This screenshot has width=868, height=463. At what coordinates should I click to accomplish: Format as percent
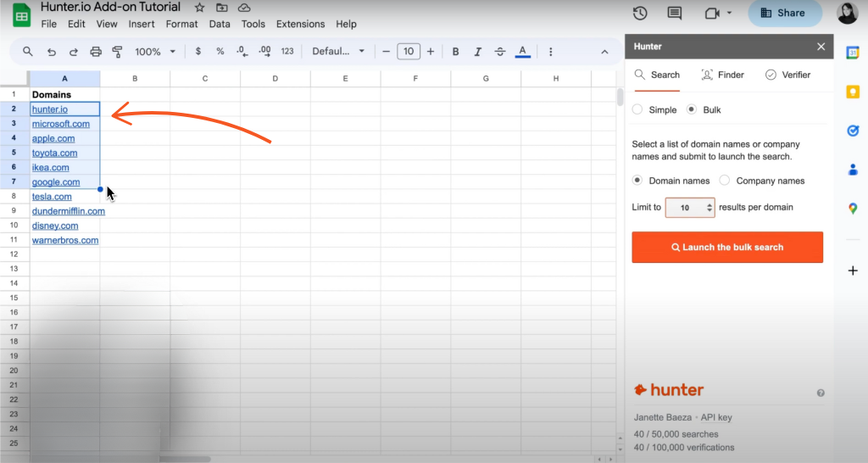coord(220,52)
